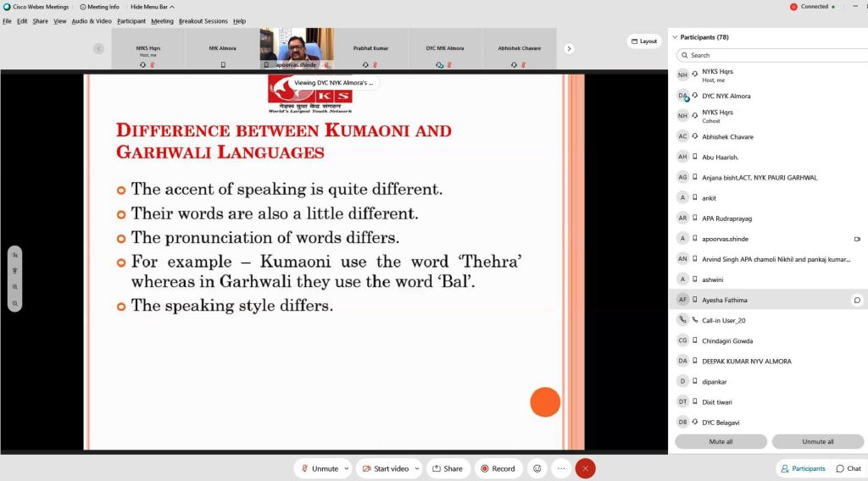Click top annotate icon on shared-content toolbar
Viewport: 868px width, 481px height.
[15, 255]
